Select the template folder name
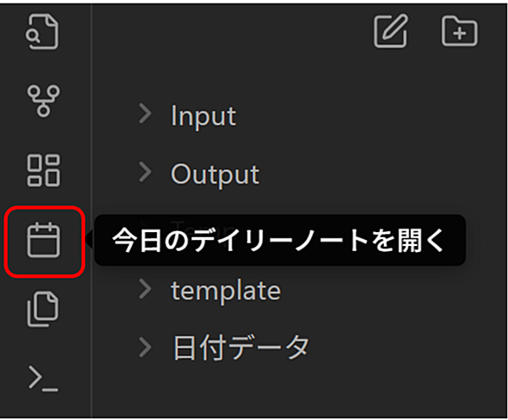 tap(225, 290)
